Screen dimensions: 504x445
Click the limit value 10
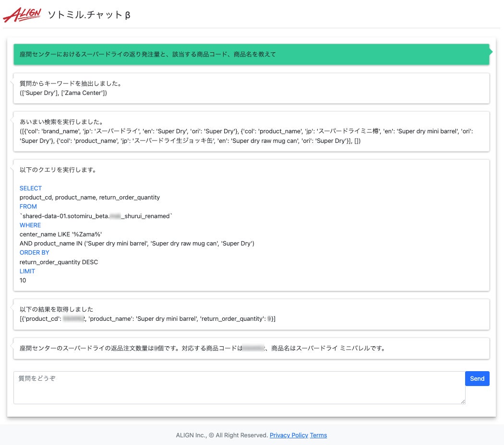[x=23, y=281]
